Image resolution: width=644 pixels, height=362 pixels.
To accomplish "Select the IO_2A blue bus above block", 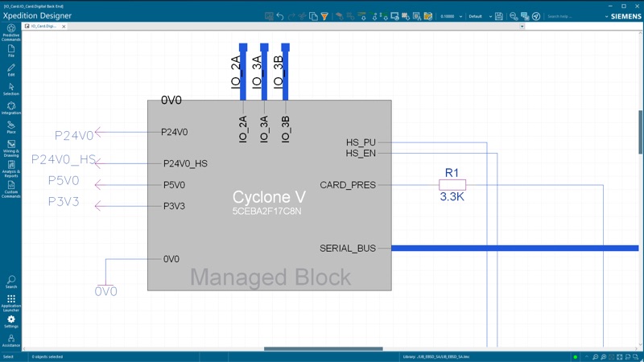I will (x=243, y=72).
